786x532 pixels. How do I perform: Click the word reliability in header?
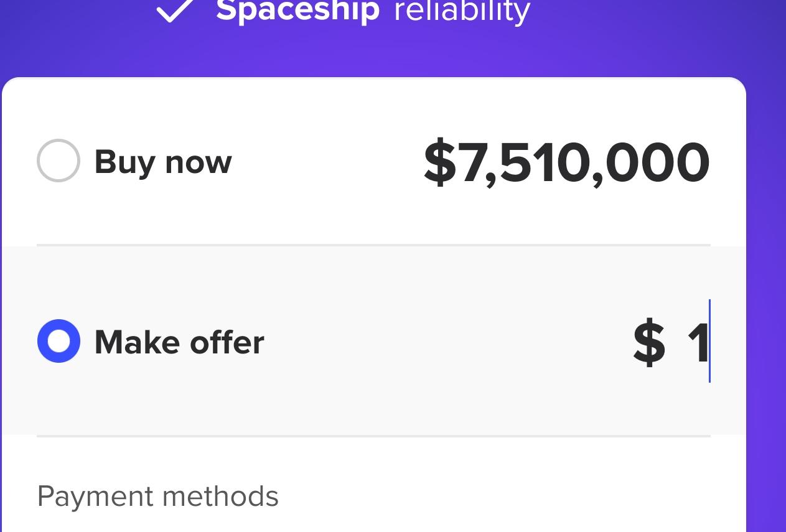462,11
